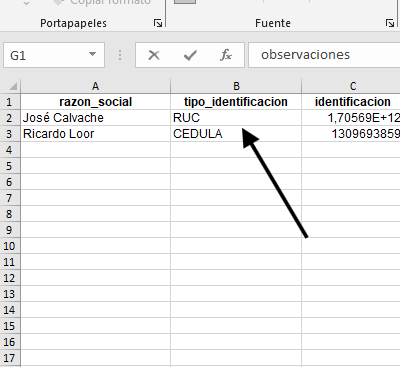This screenshot has height=367, width=400.
Task: Click the Name Box showing G1
Action: tap(54, 55)
